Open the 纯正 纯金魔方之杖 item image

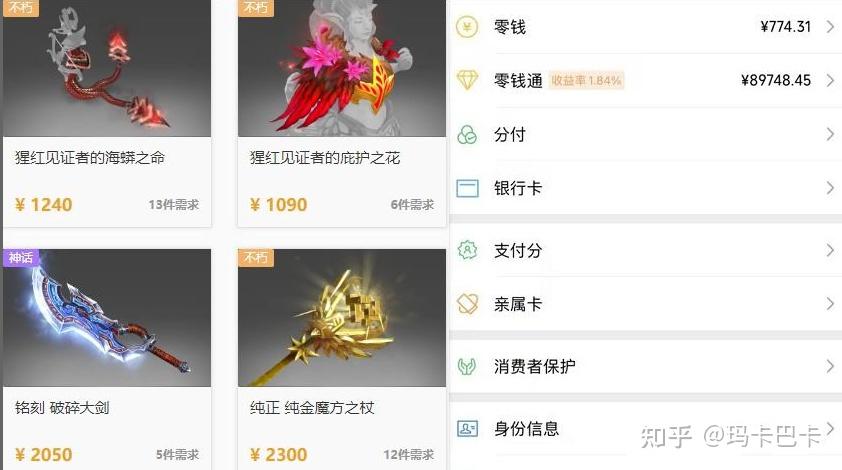[x=342, y=317]
